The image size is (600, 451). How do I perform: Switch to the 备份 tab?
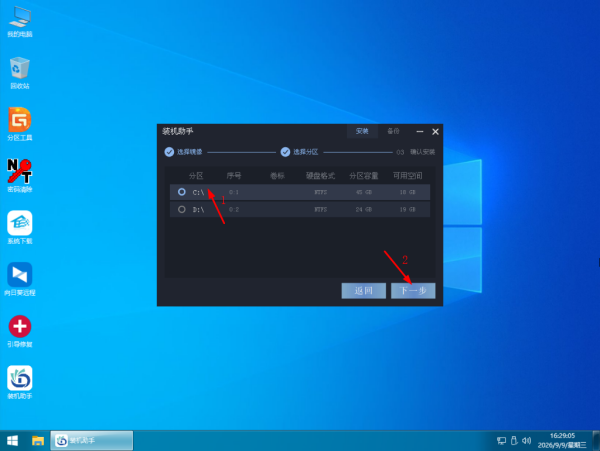[x=393, y=131]
